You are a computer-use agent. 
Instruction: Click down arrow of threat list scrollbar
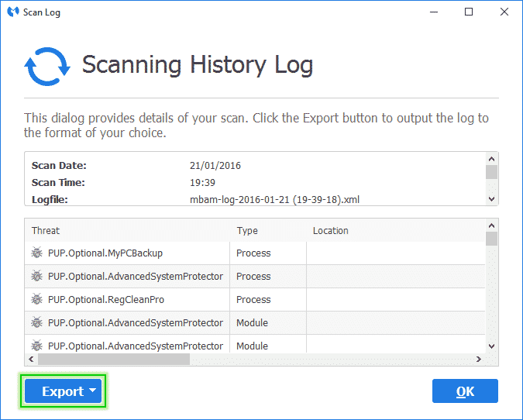click(491, 346)
